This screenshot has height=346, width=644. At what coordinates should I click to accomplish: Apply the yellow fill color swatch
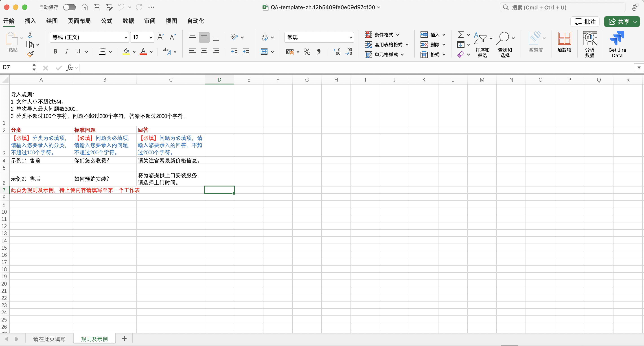[x=126, y=52]
